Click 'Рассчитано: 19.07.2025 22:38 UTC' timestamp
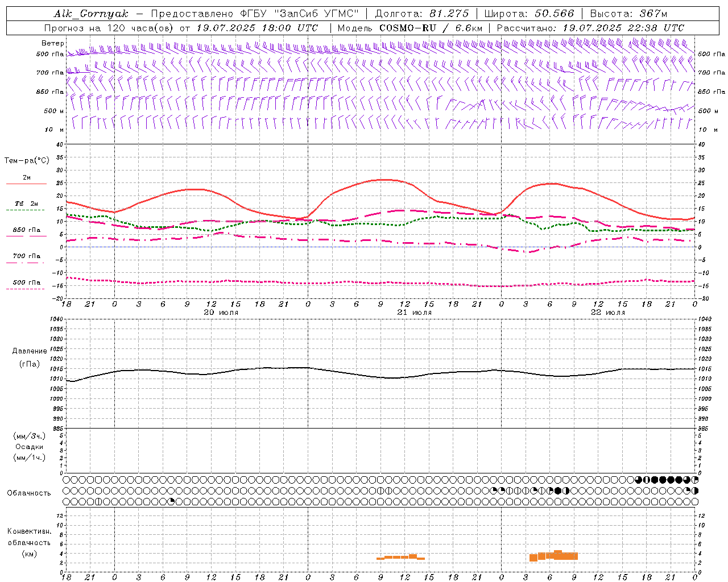Image resolution: width=728 pixels, height=582 pixels. pos(590,28)
